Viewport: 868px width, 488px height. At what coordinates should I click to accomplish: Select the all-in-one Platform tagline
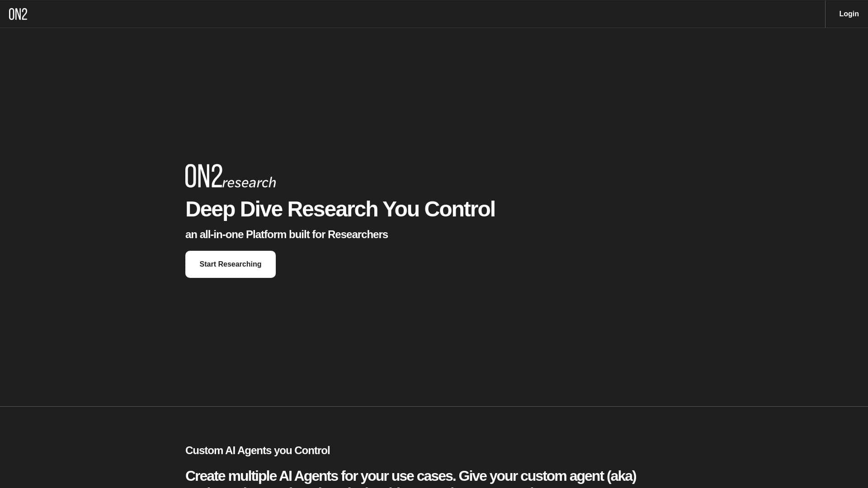pyautogui.click(x=286, y=235)
